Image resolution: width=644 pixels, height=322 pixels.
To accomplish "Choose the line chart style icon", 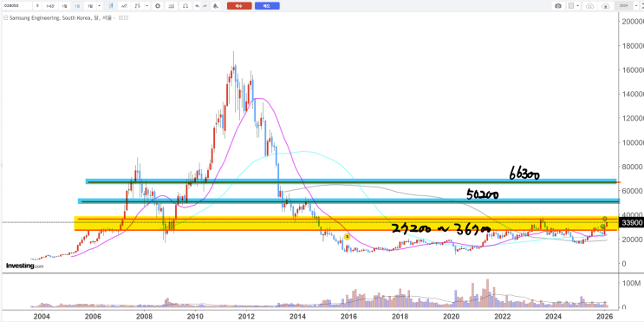I will pos(124,6).
